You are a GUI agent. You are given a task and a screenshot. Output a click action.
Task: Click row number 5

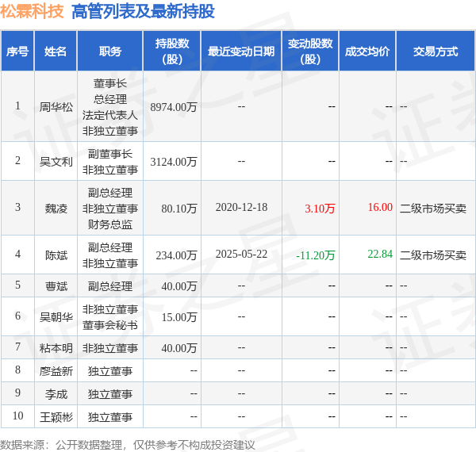(x=17, y=285)
